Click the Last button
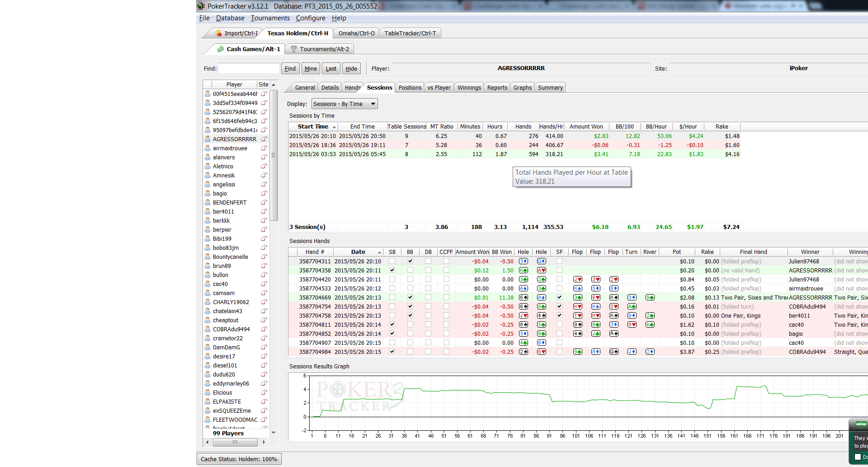Screen dimensions: 868x467 tap(331, 68)
